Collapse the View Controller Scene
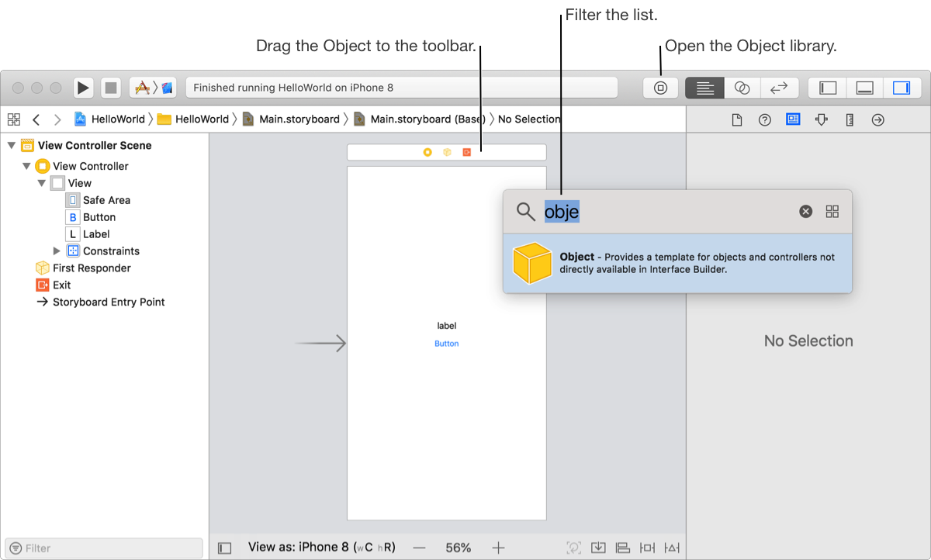Image resolution: width=931 pixels, height=560 pixels. [x=12, y=145]
